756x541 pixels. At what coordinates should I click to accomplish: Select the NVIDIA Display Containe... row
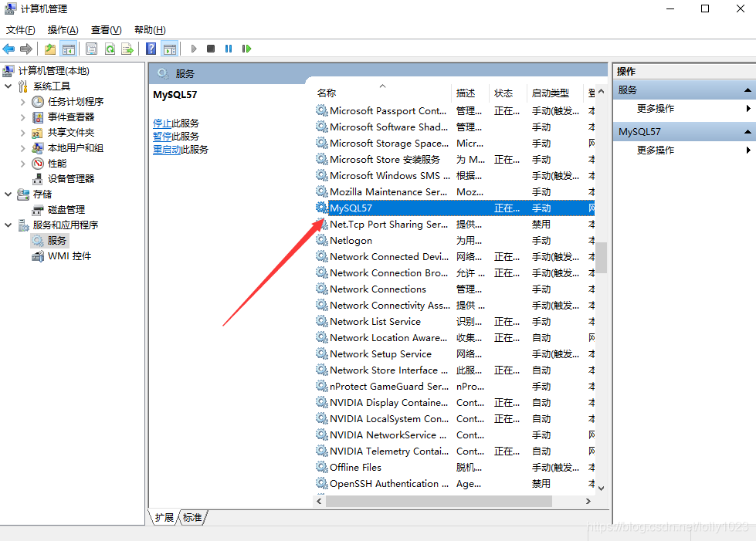(x=455, y=402)
